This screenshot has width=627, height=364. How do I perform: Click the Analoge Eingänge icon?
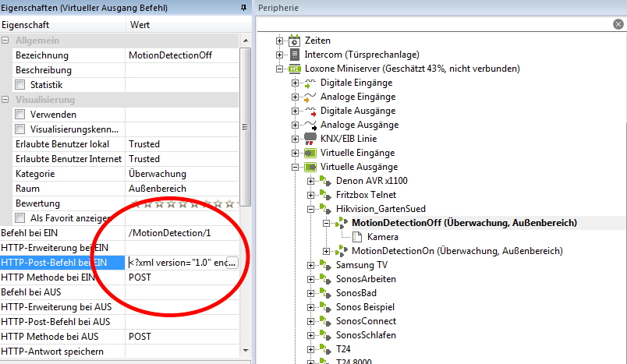click(310, 97)
